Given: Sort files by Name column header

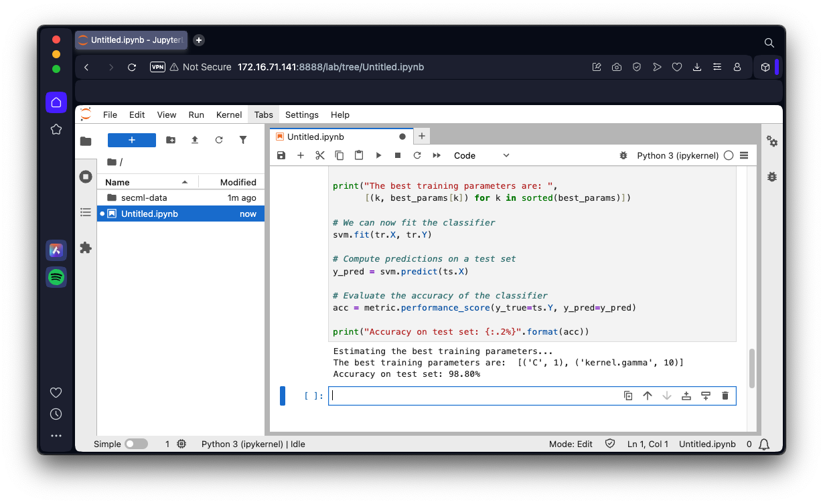Looking at the screenshot, I should tap(118, 182).
